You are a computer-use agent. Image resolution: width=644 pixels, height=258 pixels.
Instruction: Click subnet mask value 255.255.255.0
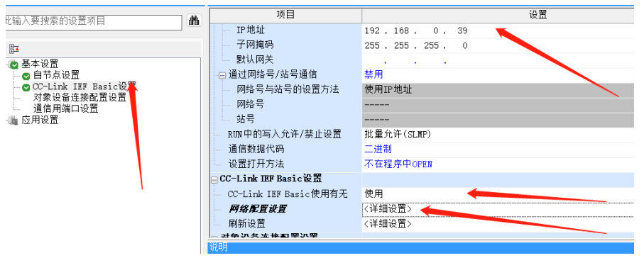(x=416, y=46)
